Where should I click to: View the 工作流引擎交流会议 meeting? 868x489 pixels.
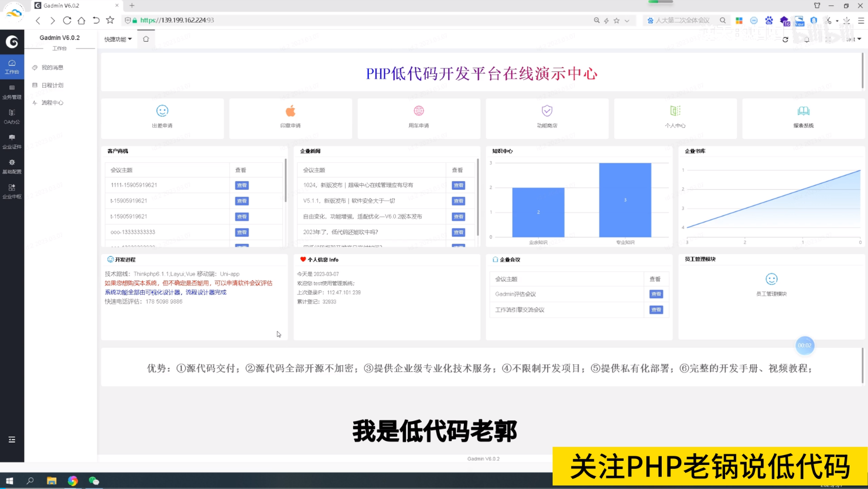pyautogui.click(x=656, y=310)
